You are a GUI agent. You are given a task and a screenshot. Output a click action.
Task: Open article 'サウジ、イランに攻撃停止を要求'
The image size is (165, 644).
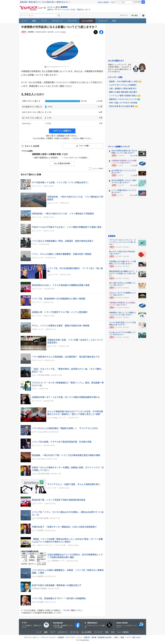click(61, 326)
